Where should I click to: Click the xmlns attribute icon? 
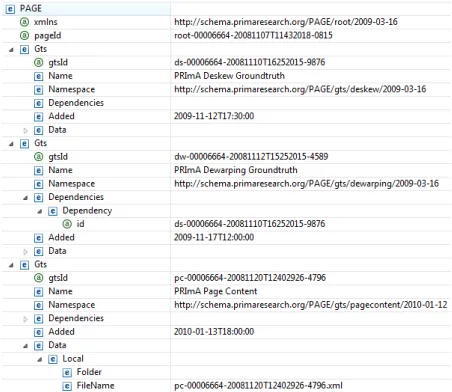click(25, 22)
